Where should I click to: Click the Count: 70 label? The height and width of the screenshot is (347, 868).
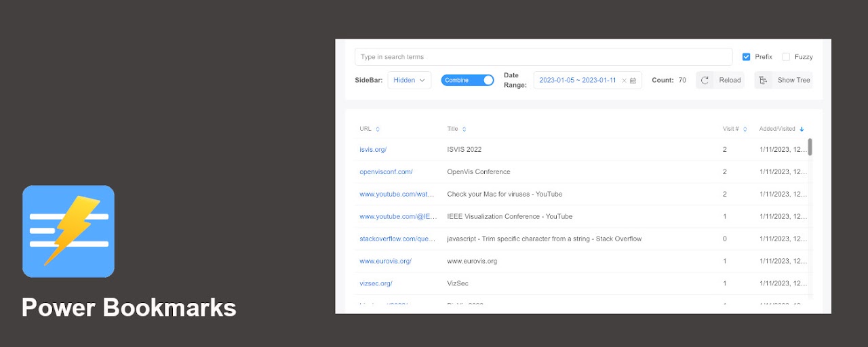pos(669,80)
